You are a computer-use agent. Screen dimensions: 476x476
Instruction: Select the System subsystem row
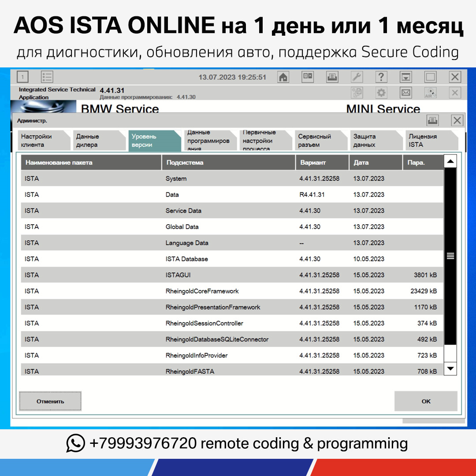(232, 178)
